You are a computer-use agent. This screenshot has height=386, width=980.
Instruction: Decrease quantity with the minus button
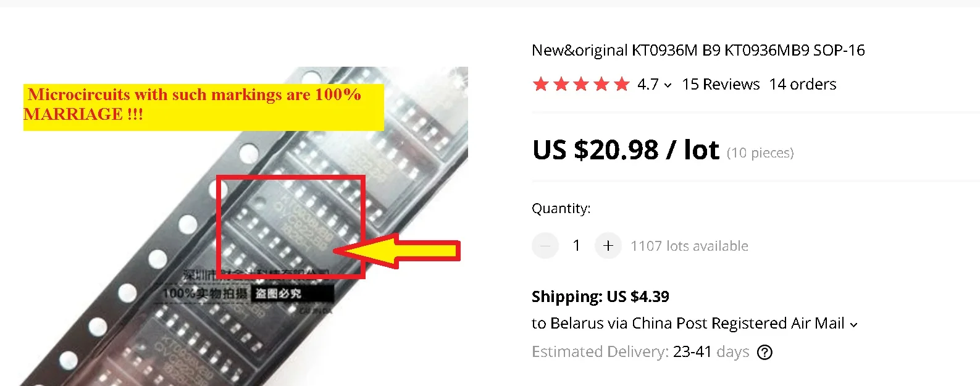pyautogui.click(x=545, y=246)
